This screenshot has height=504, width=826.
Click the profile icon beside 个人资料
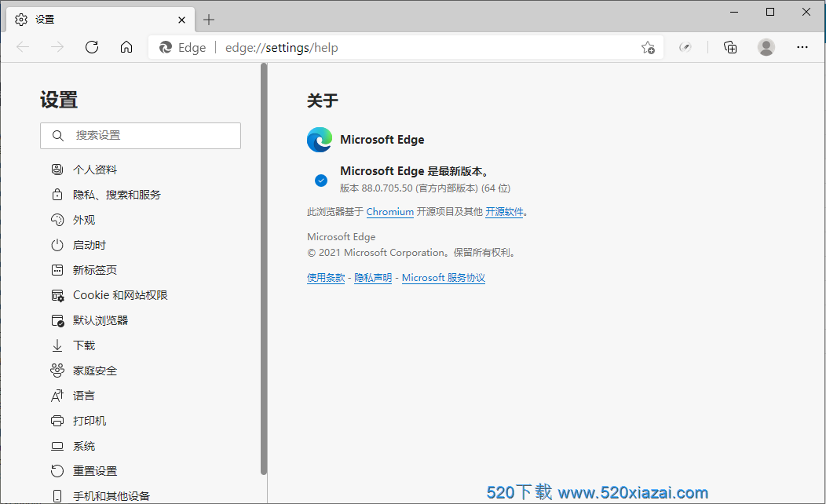tap(57, 170)
